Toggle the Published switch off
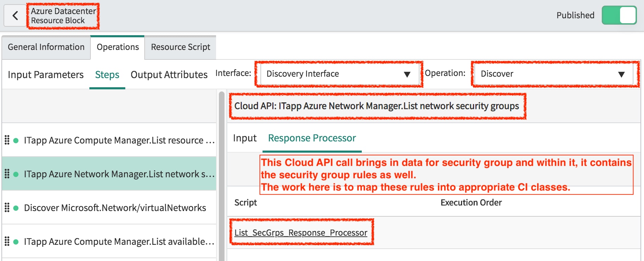This screenshot has height=261, width=644. coord(619,15)
